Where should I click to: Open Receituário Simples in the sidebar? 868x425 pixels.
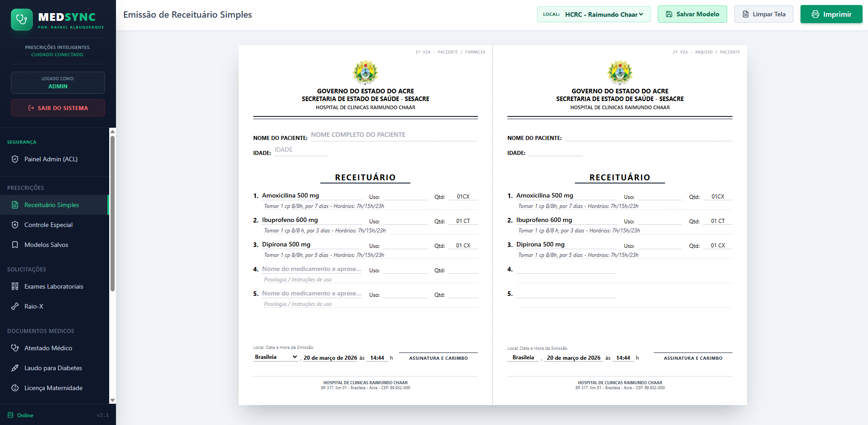52,205
